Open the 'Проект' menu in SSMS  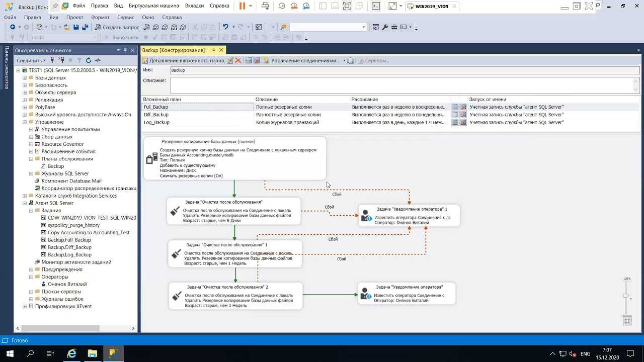[x=74, y=17]
